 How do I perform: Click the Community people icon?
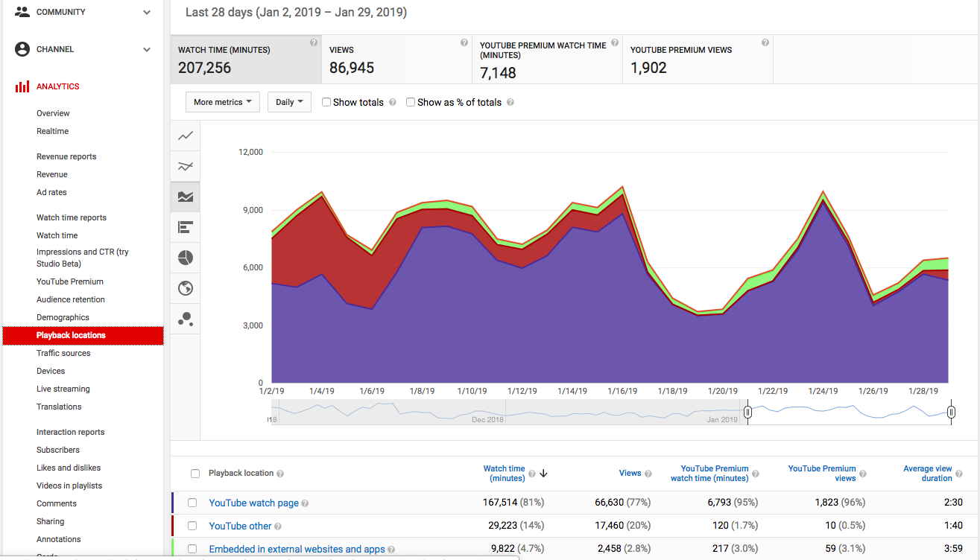click(x=22, y=12)
